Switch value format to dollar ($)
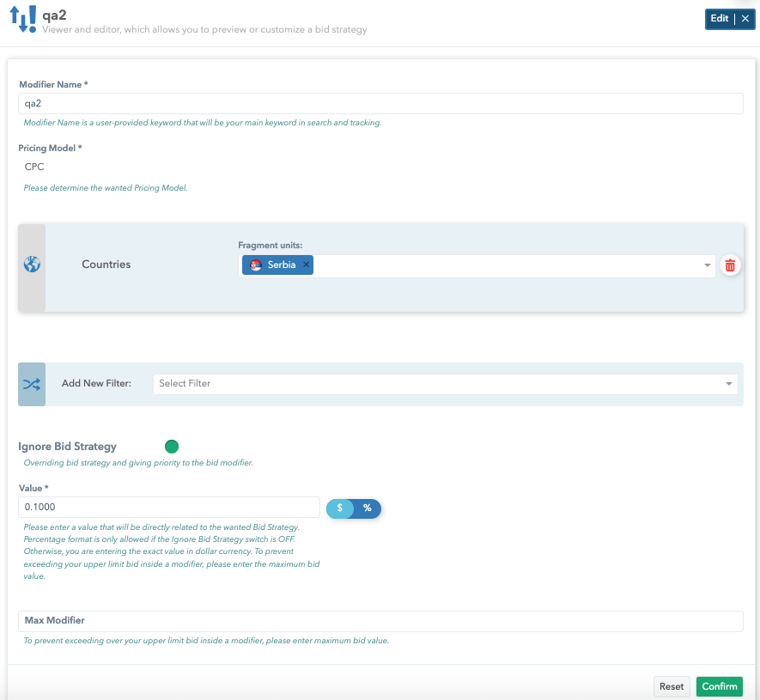The width and height of the screenshot is (760, 700). [x=340, y=508]
